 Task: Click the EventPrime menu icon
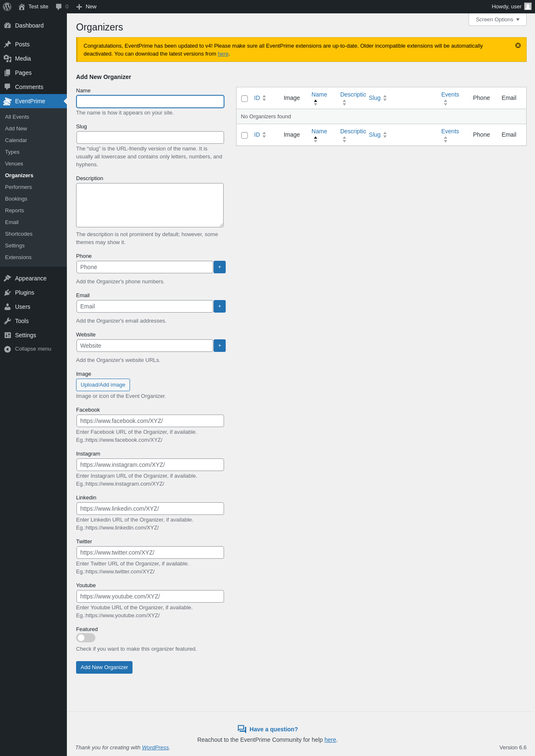pos(8,101)
